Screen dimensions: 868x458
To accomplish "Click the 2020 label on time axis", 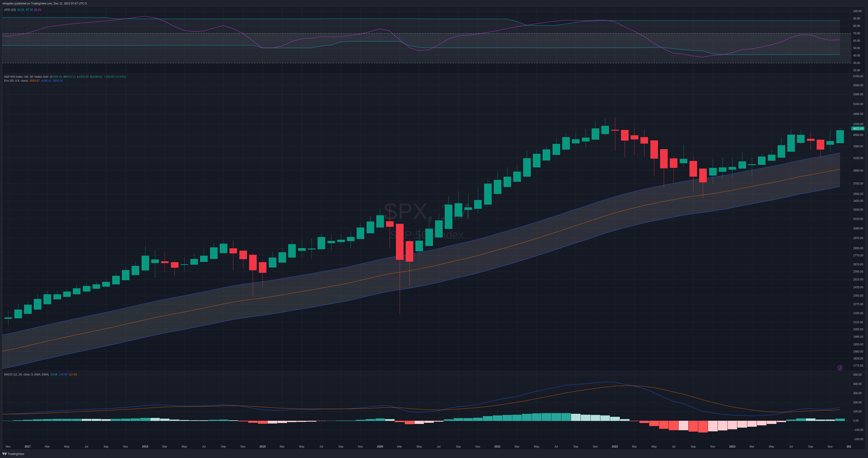I will [380, 446].
